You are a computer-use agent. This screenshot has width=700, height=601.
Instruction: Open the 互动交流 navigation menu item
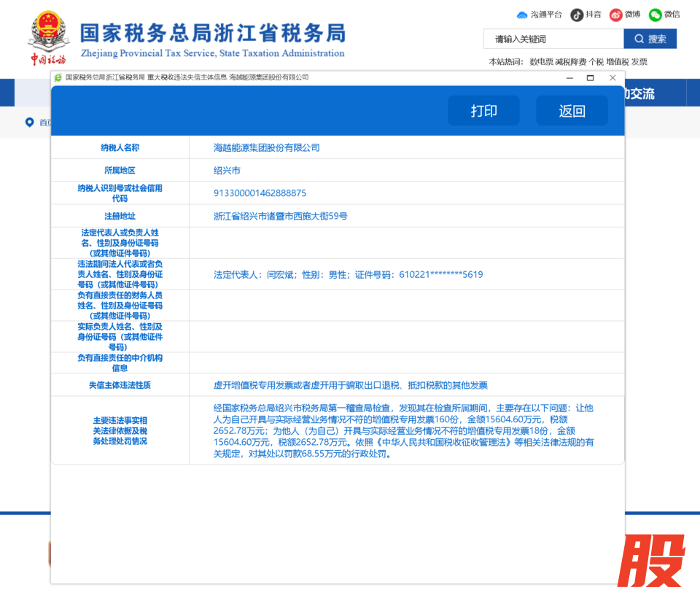(639, 93)
